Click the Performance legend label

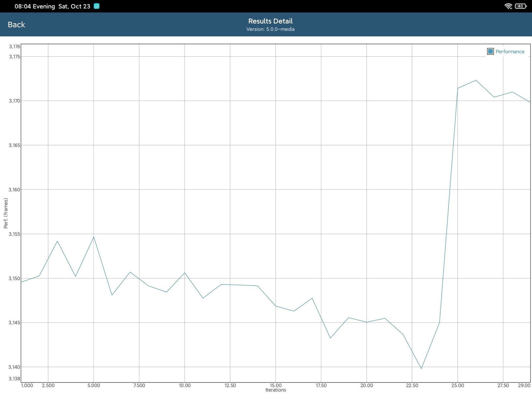[510, 51]
